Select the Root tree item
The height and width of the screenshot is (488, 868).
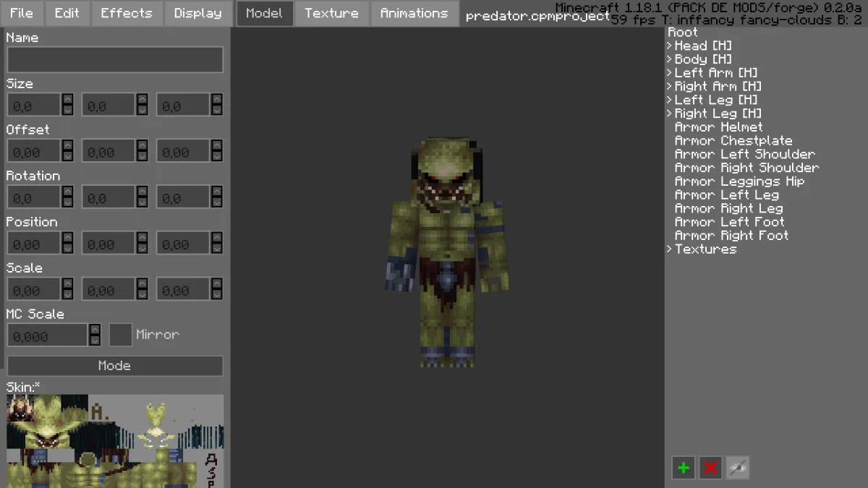point(683,33)
